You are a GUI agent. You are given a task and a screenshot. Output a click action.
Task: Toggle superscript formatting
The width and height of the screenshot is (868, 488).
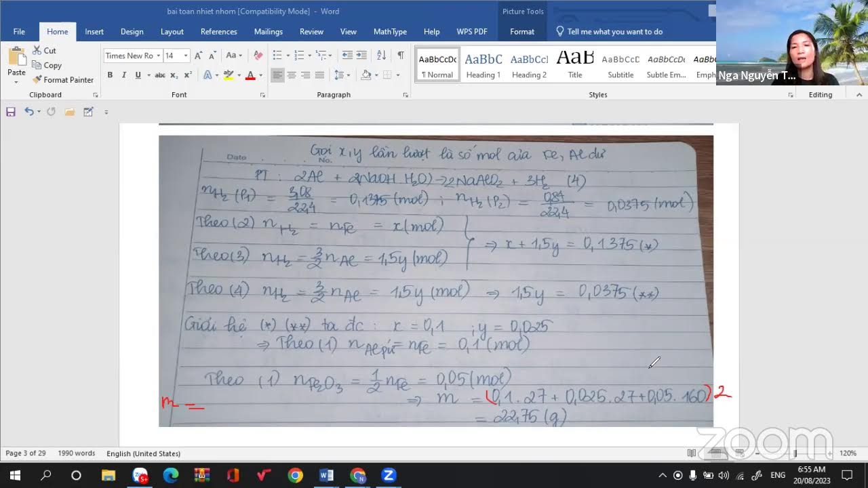coord(188,75)
